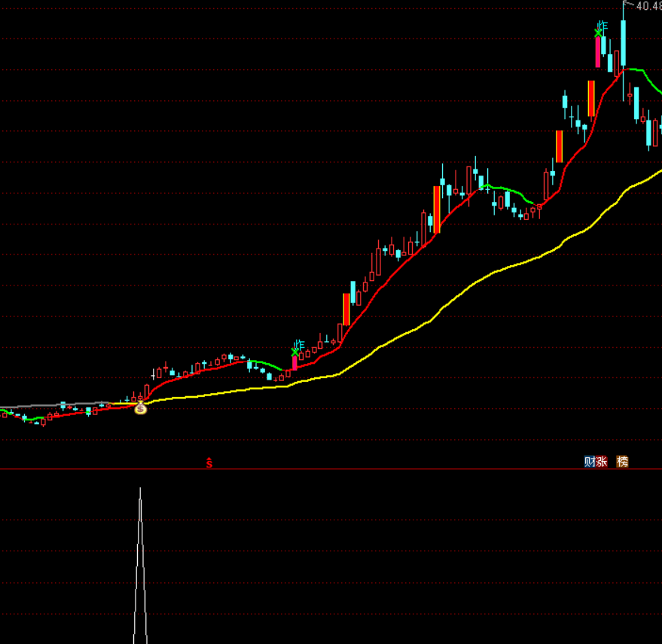Screen dimensions: 662x644
Task: Click the red S marker above the divider
Action: tap(209, 462)
